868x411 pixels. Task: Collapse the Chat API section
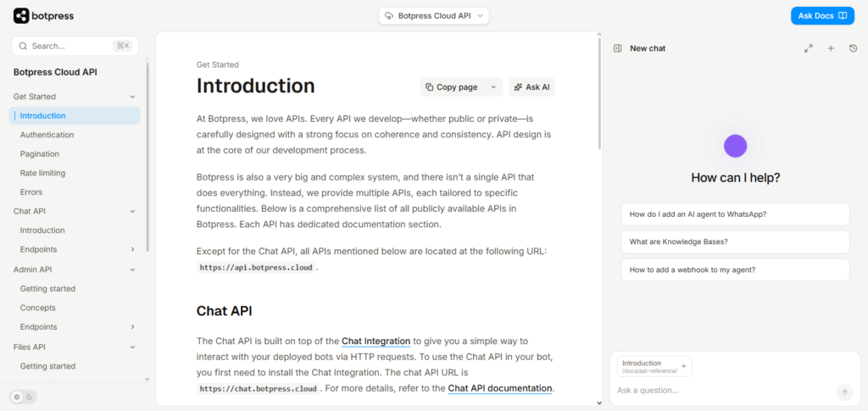[132, 211]
